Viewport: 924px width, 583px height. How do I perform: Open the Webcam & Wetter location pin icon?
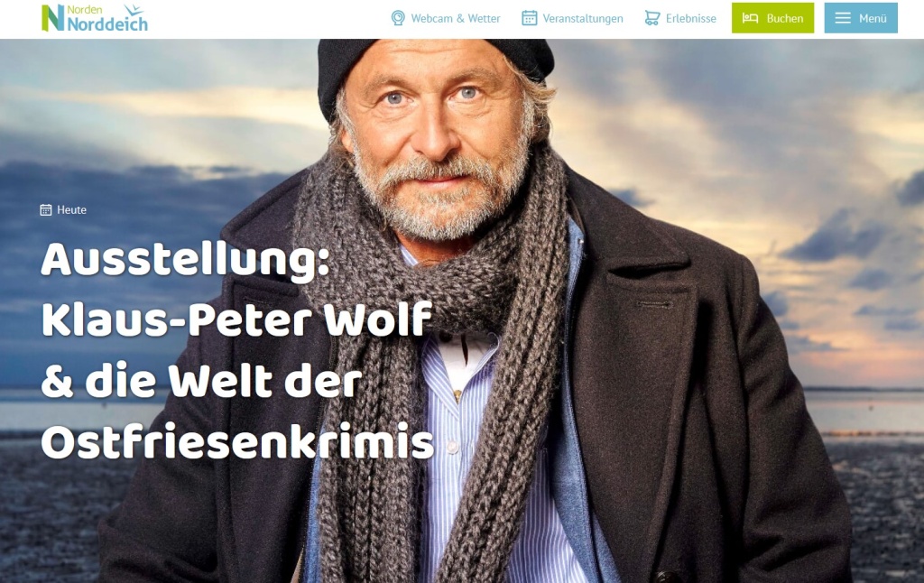pos(398,18)
